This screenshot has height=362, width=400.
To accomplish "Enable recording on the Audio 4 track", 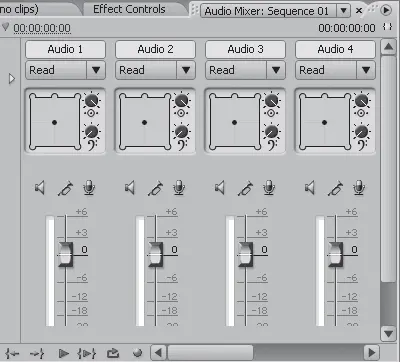I will [359, 188].
